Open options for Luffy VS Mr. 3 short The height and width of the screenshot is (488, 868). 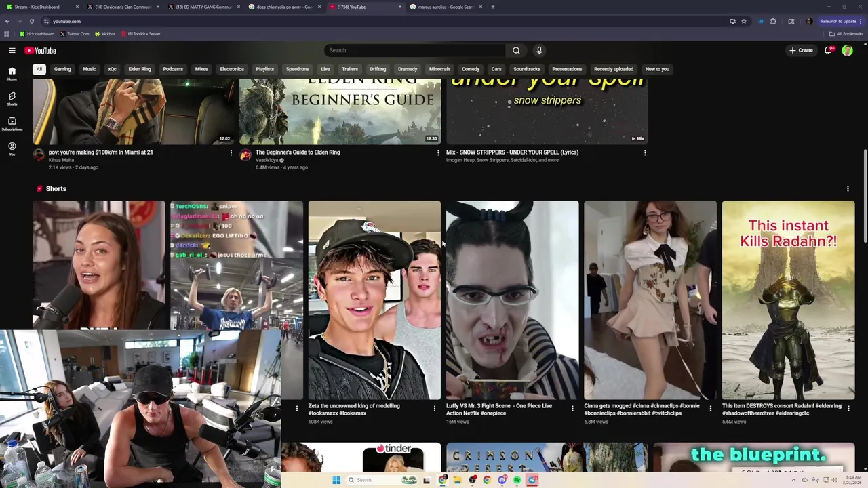572,408
